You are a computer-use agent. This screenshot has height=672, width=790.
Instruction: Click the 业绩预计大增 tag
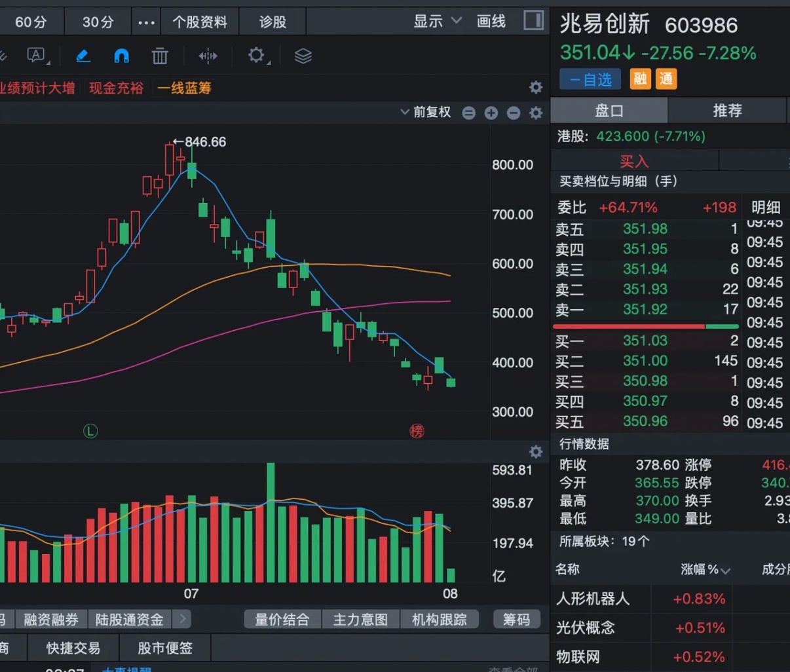(x=37, y=88)
